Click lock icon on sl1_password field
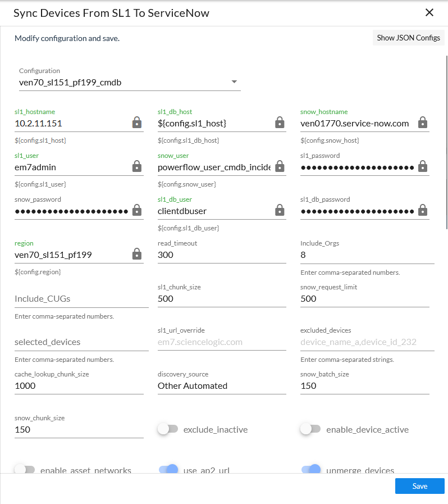 (x=423, y=167)
